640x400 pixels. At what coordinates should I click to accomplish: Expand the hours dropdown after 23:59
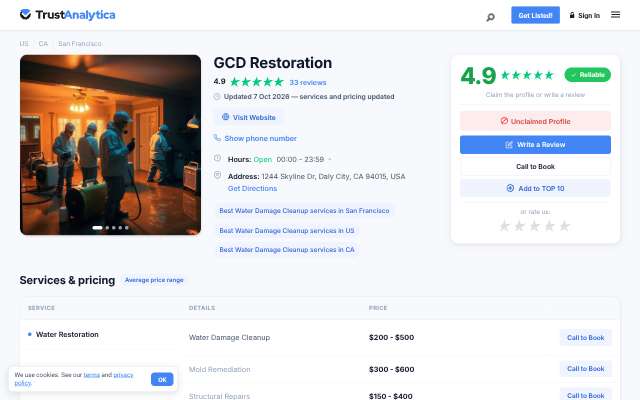coord(330,159)
